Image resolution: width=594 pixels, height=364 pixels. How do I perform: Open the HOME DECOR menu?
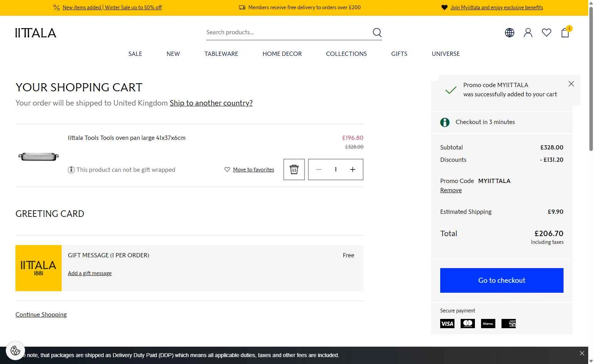(x=282, y=54)
